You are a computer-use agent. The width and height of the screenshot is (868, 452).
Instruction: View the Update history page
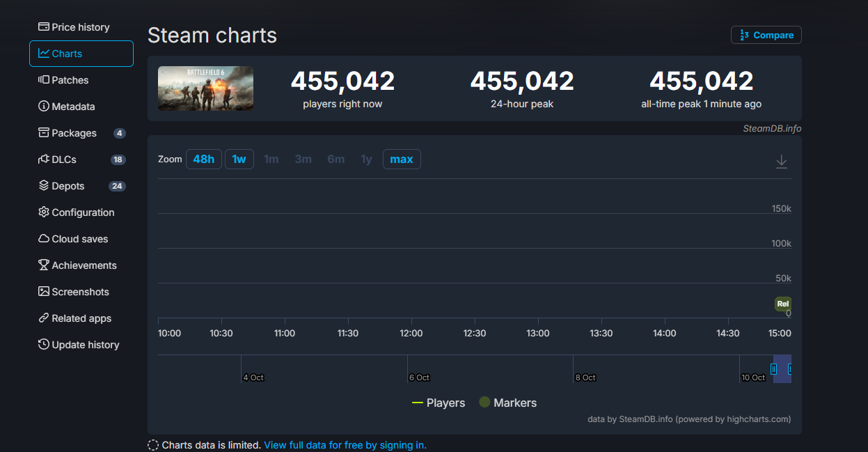tap(85, 345)
